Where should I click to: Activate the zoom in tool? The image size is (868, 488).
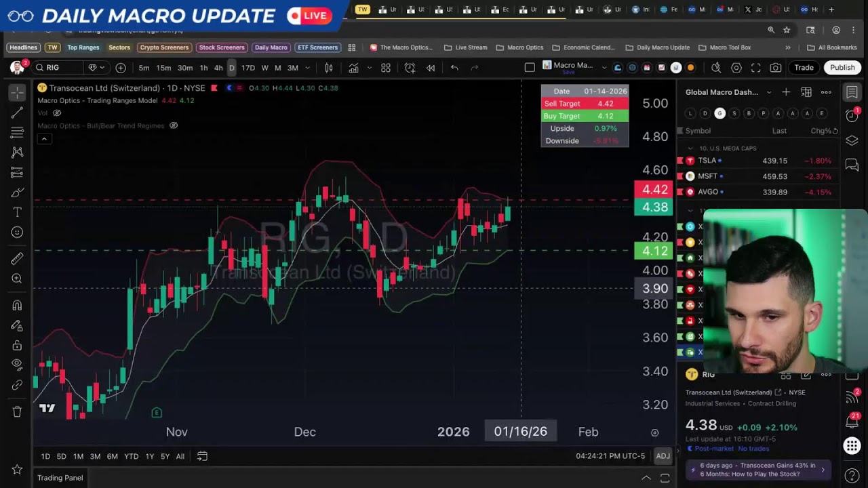[x=17, y=279]
